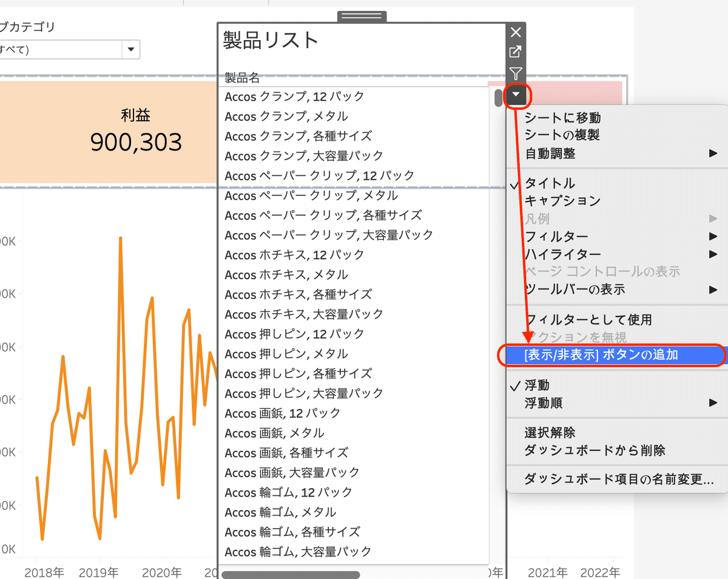Select row Accos ホチキス, メタル
728x579 pixels.
[286, 274]
